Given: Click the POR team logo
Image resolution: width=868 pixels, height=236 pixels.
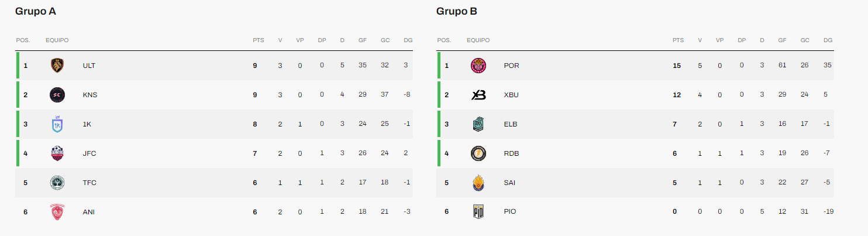Looking at the screenshot, I should [x=478, y=66].
